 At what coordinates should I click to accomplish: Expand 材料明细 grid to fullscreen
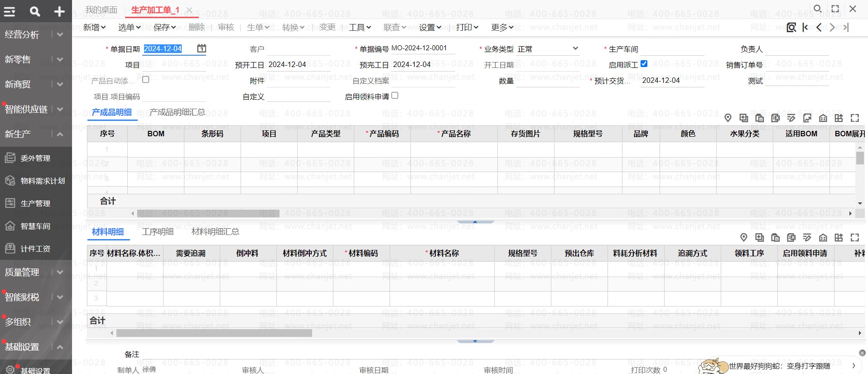[855, 237]
